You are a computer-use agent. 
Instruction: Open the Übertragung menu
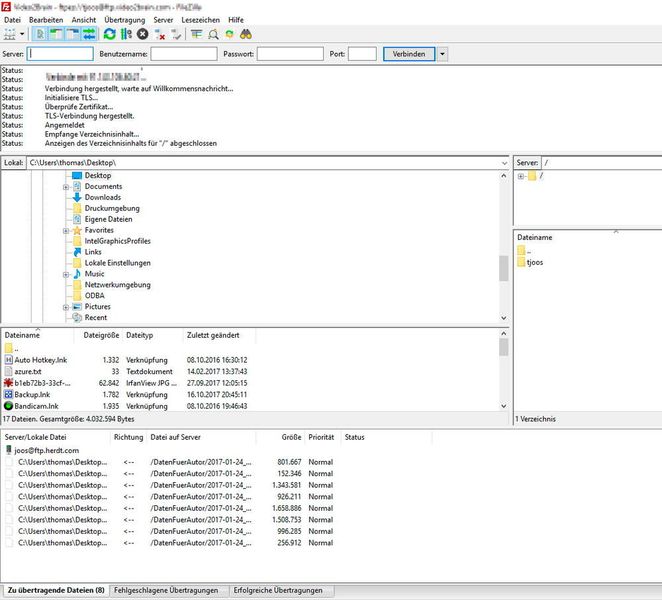[x=125, y=20]
